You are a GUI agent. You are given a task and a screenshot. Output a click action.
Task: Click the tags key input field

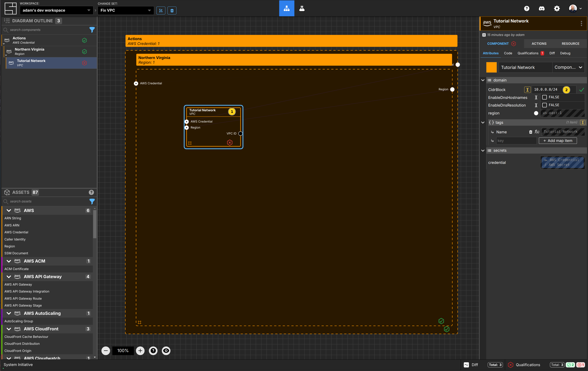point(516,141)
